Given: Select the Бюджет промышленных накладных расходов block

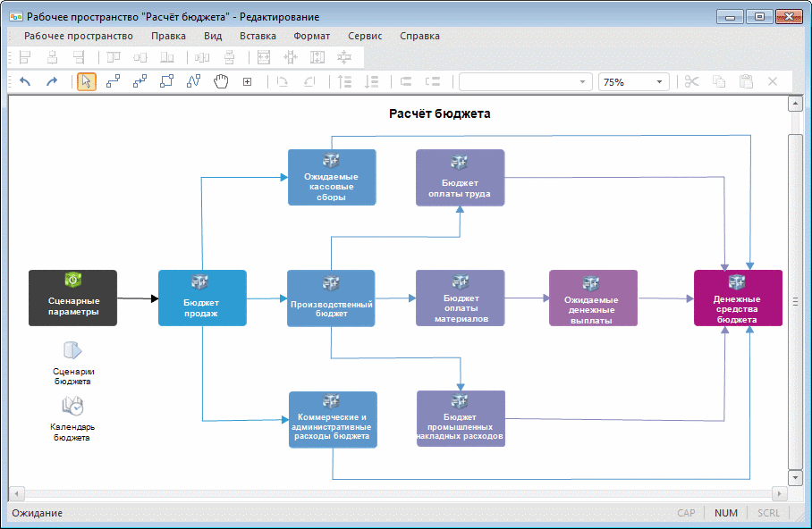Looking at the screenshot, I should (x=461, y=419).
